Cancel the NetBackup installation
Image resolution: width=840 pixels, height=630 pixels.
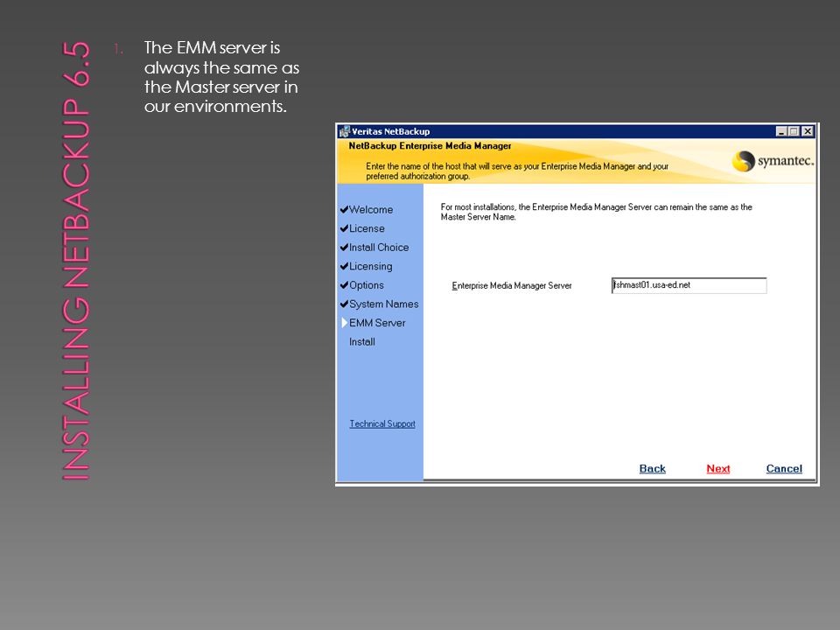[784, 469]
